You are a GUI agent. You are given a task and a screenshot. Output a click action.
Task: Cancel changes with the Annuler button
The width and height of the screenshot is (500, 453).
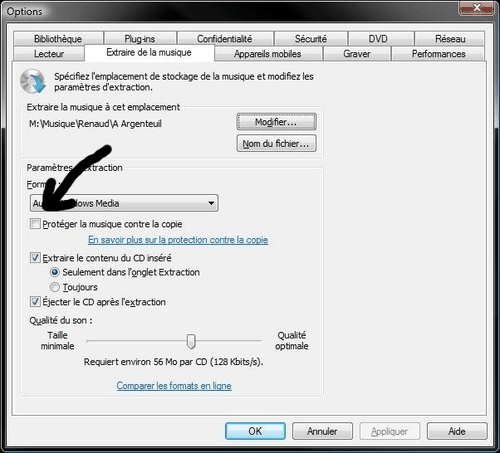[322, 431]
